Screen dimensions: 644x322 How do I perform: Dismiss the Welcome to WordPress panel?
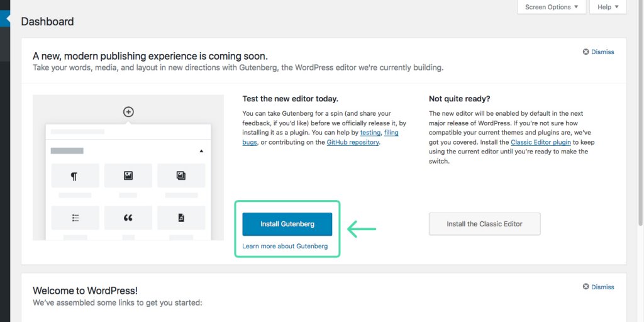point(599,287)
